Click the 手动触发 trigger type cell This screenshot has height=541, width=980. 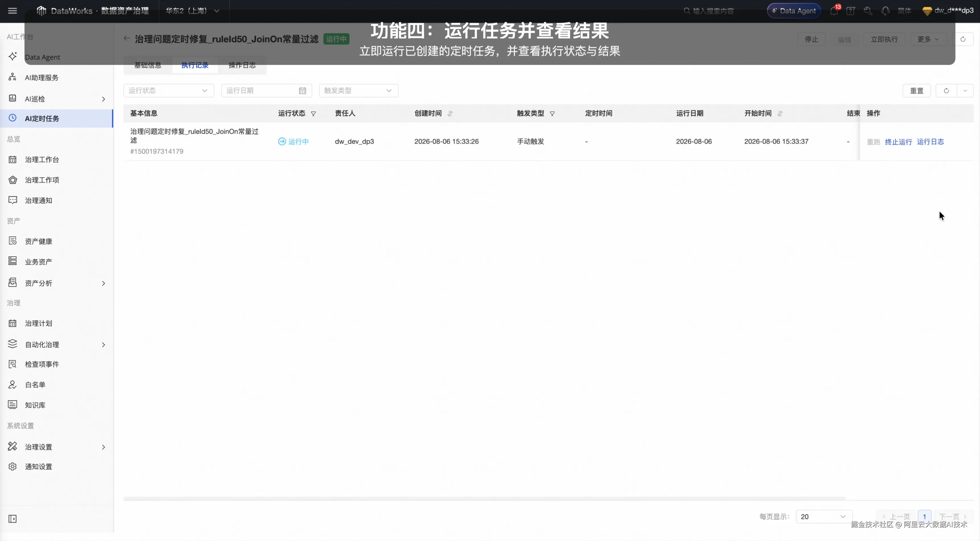[x=530, y=142]
